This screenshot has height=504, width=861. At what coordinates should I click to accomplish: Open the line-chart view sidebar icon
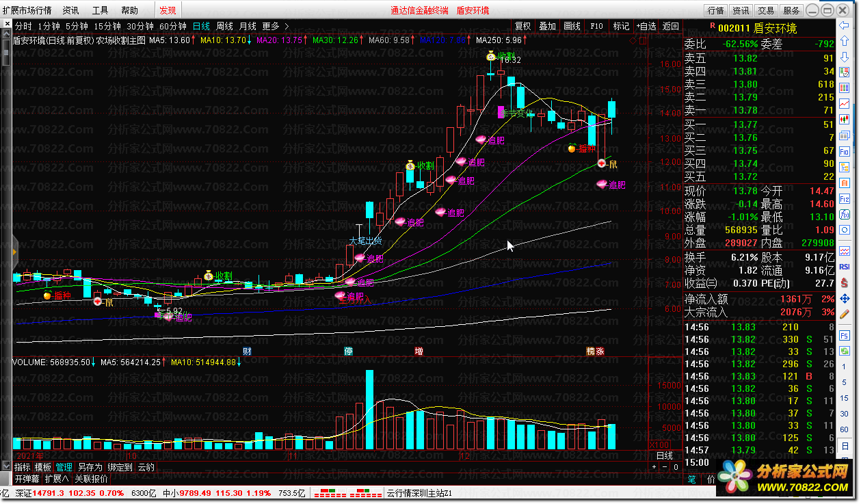[844, 103]
